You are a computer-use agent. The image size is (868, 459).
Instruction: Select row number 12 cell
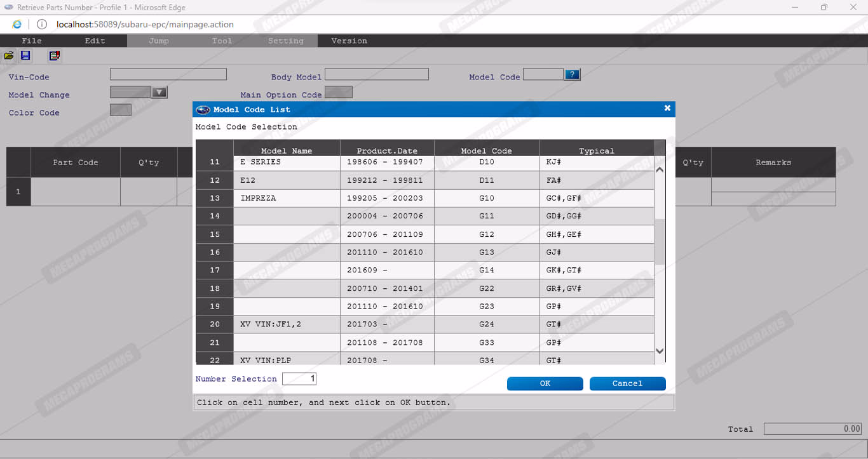pos(215,180)
